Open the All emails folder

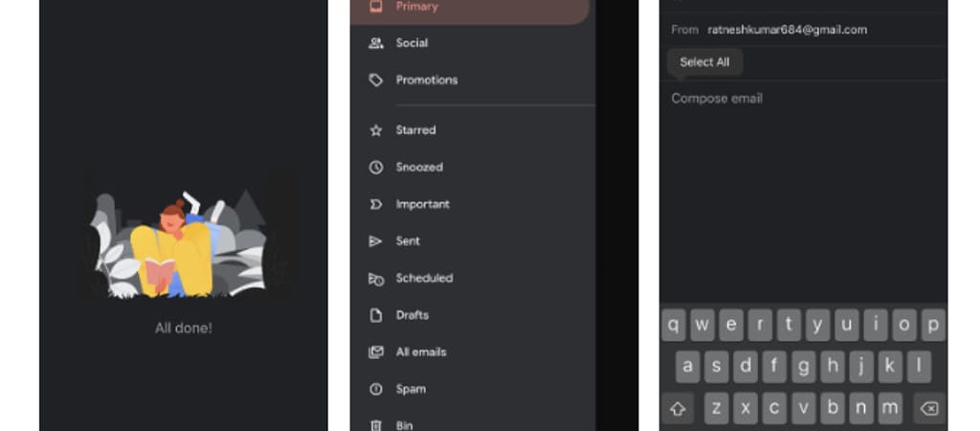[x=421, y=352]
